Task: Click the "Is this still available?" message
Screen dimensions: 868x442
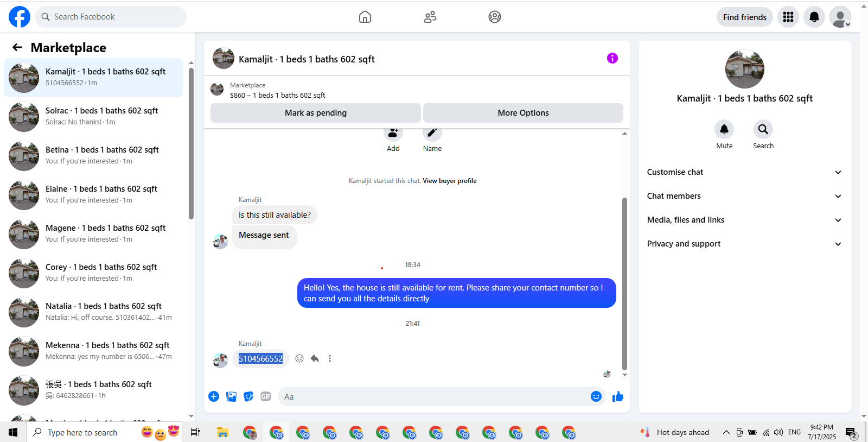Action: coord(275,215)
